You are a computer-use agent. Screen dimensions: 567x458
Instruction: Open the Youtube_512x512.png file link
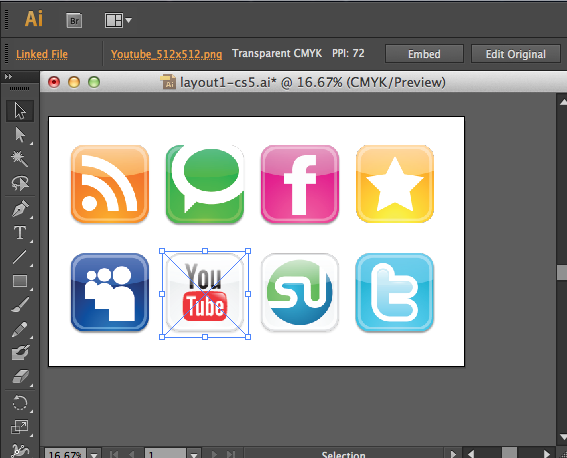[166, 54]
